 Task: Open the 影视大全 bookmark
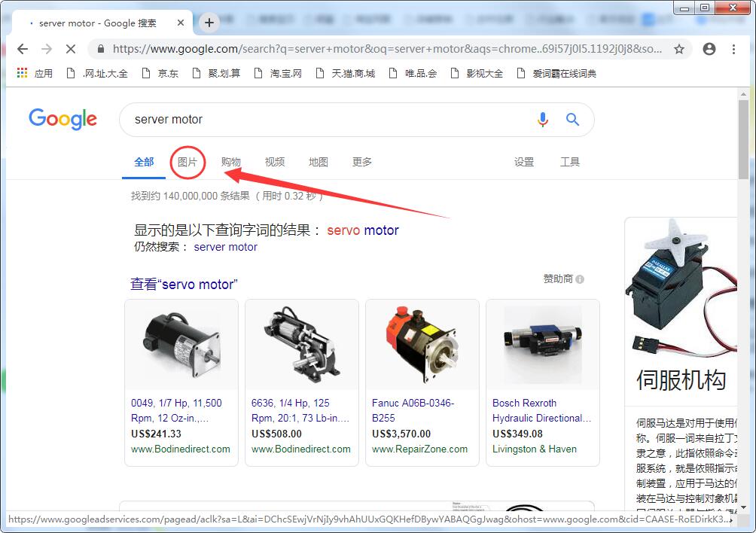(477, 73)
